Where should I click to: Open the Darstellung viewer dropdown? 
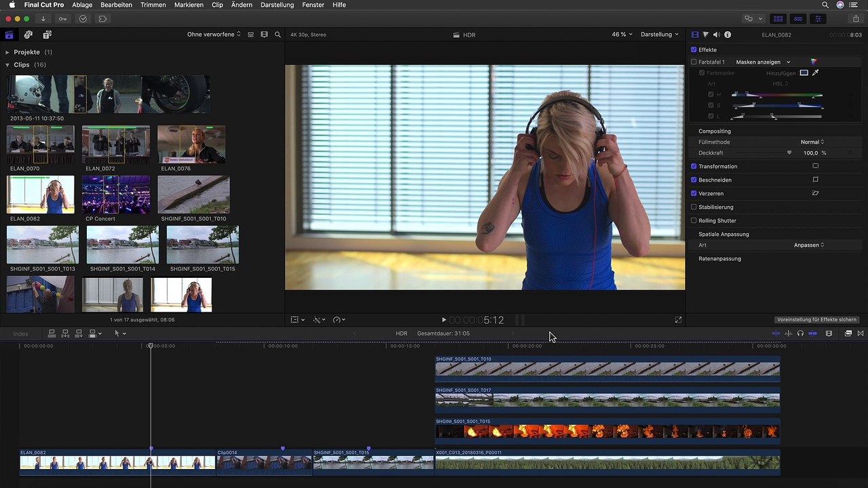click(659, 34)
